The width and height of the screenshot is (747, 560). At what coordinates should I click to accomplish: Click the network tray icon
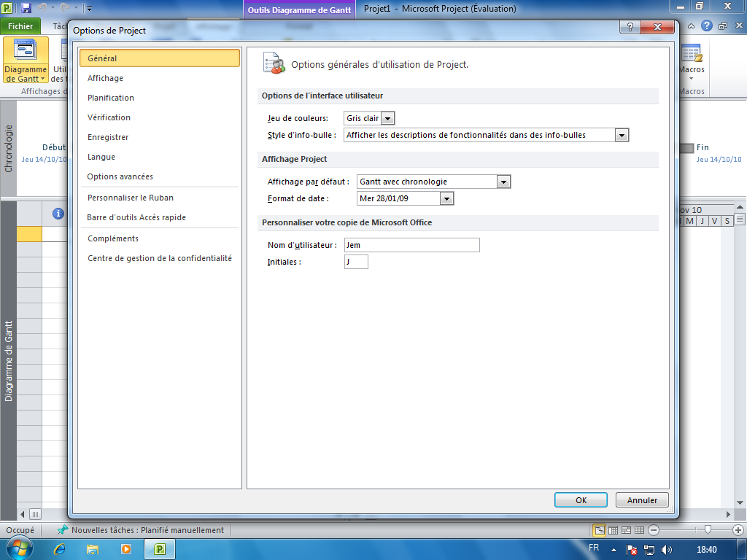coord(649,550)
